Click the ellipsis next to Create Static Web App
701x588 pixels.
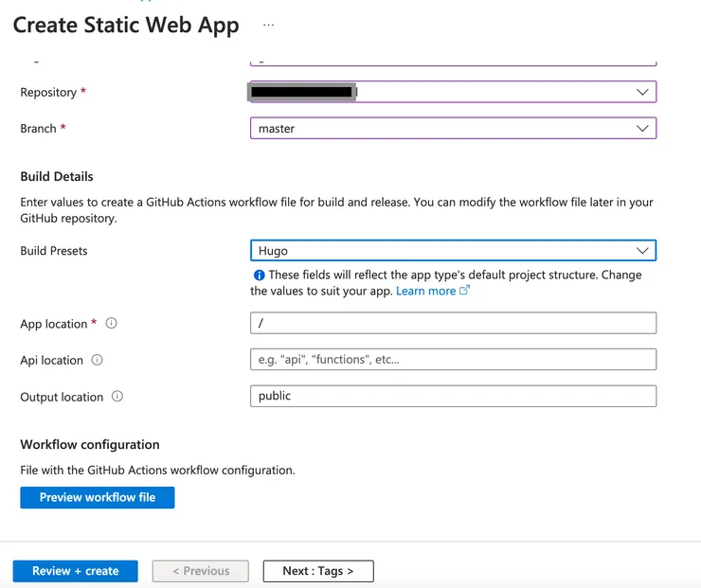[269, 26]
